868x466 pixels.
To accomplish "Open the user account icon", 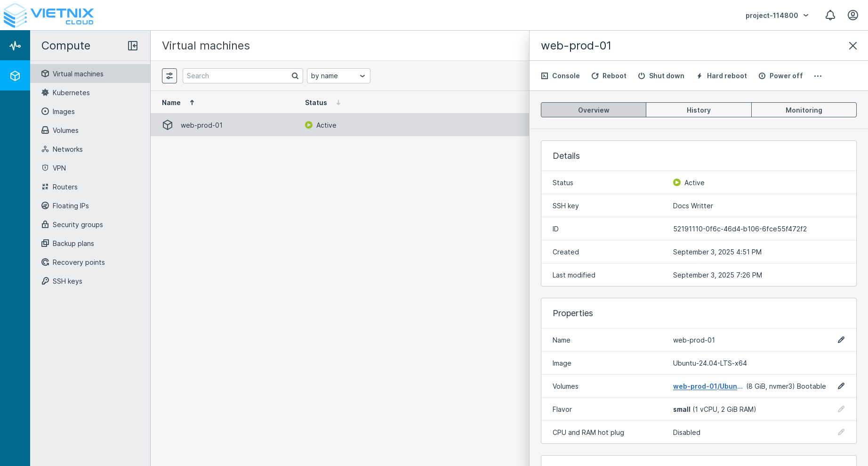I will pyautogui.click(x=853, y=15).
